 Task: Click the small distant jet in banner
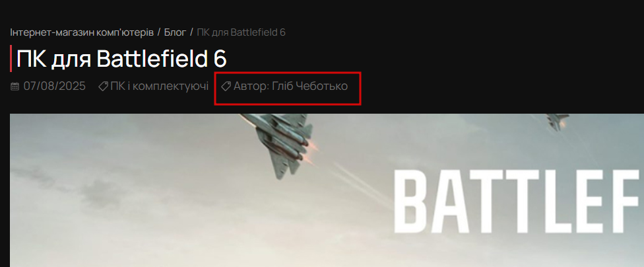[558, 122]
